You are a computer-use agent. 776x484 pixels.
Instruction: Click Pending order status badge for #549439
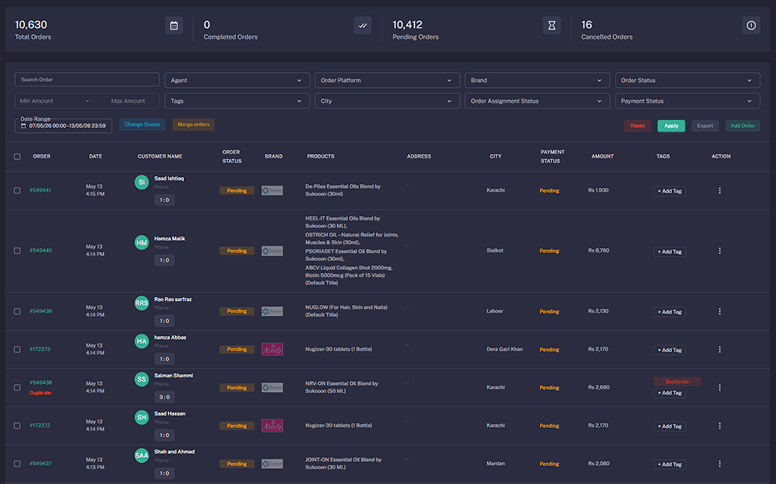point(237,311)
